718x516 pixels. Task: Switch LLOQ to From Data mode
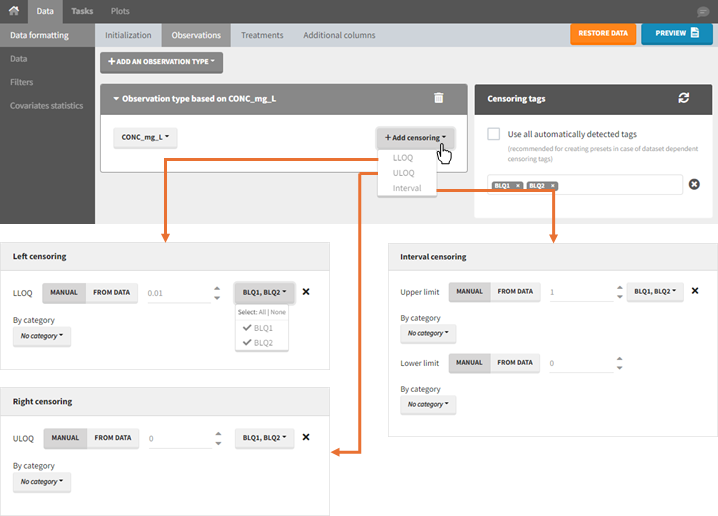click(112, 293)
